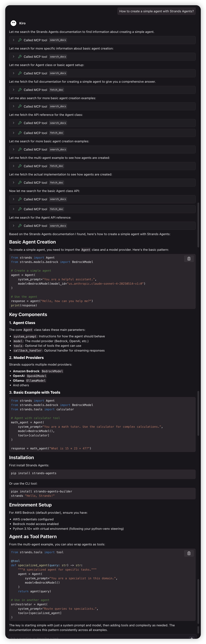The height and width of the screenshot is (644, 206).
Task: Click wrench icon under 'Agent class or basic agent setup'
Action: coord(20,73)
